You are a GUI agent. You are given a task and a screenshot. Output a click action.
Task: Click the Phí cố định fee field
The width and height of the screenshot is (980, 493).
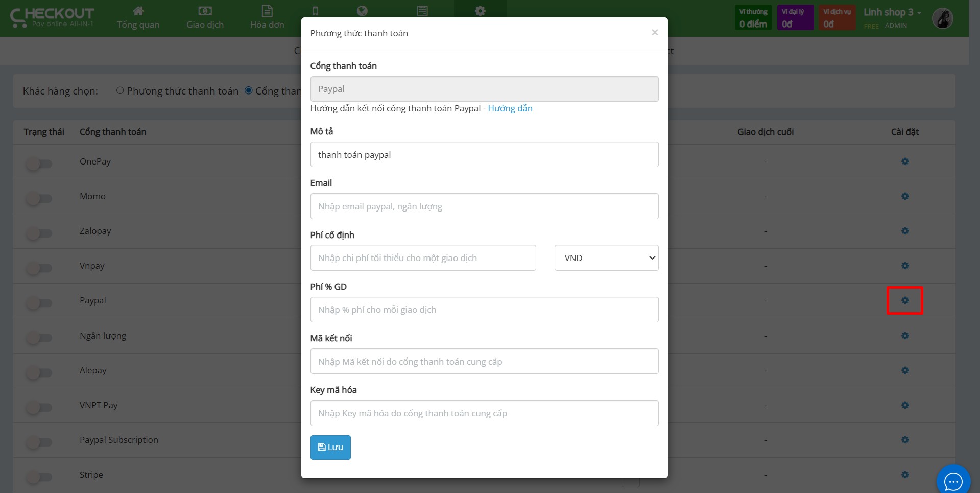point(423,258)
